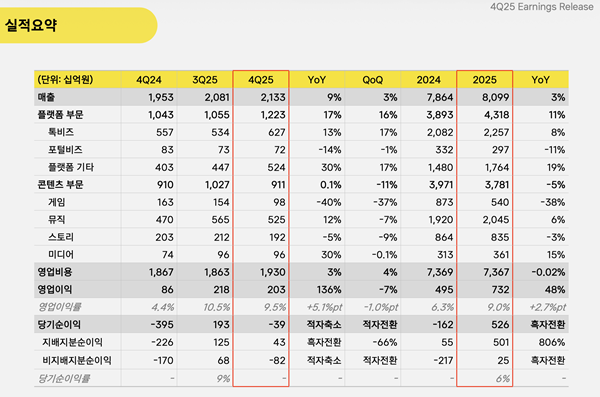Click the 영업비용 row label
Image resolution: width=600 pixels, height=397 pixels.
click(x=55, y=272)
